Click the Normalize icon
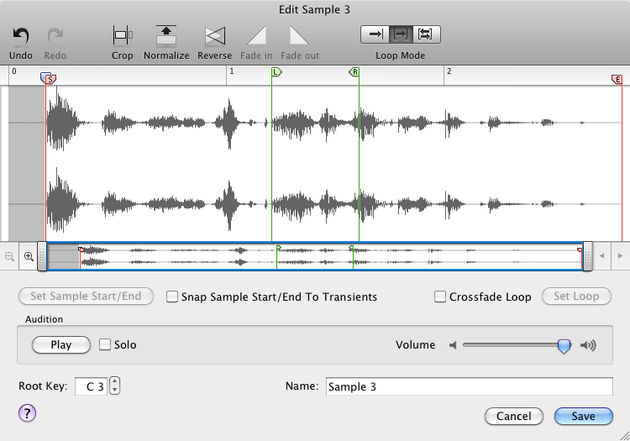630x441 pixels. 166,36
